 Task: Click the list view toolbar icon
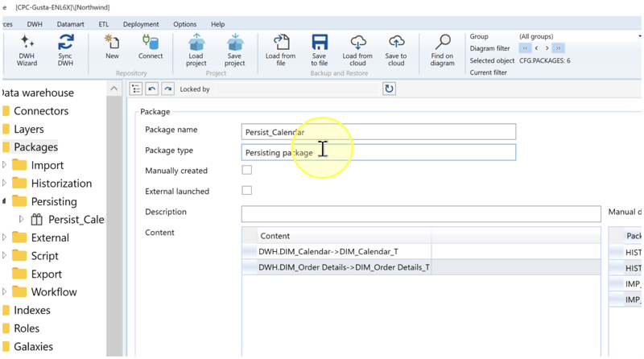point(136,89)
